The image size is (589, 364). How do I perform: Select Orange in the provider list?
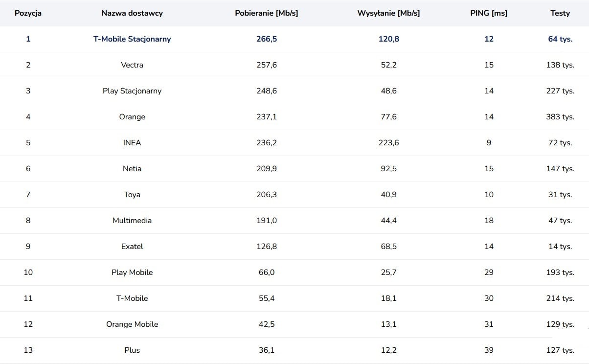coord(132,117)
